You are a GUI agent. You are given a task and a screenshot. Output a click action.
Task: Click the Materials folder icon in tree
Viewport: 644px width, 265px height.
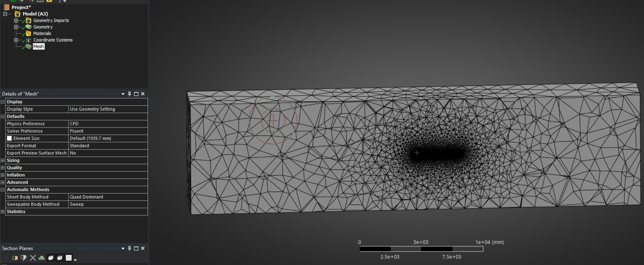pos(28,34)
